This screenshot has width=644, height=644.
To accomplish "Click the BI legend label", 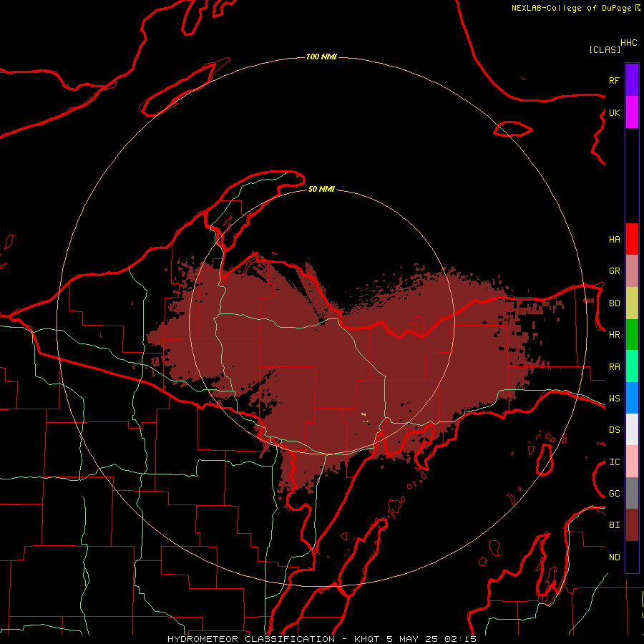I will pos(614,525).
